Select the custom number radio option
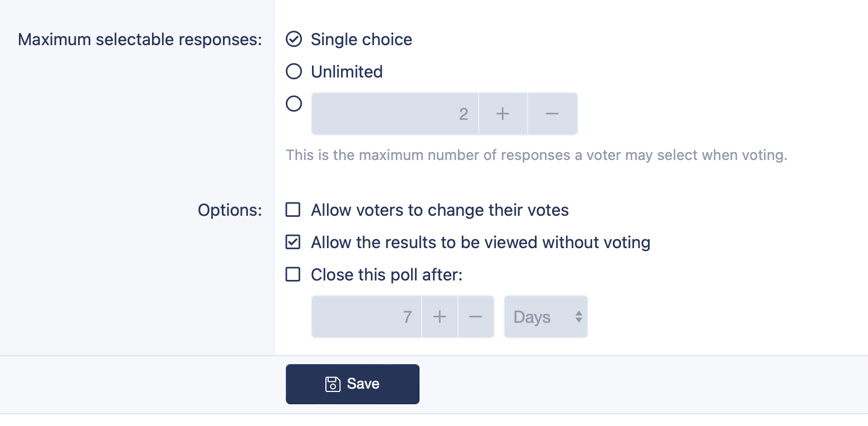This screenshot has width=868, height=426. click(294, 104)
